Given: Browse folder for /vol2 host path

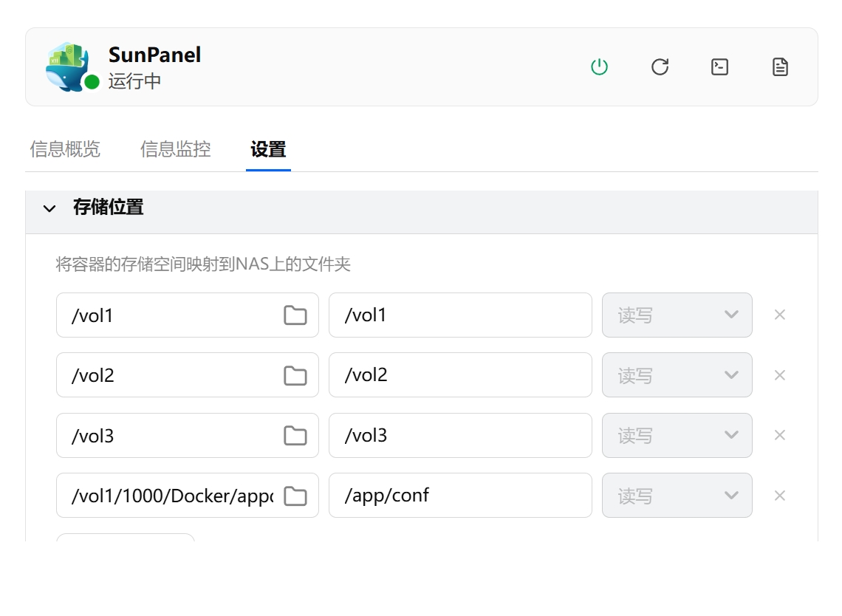Looking at the screenshot, I should 295,376.
